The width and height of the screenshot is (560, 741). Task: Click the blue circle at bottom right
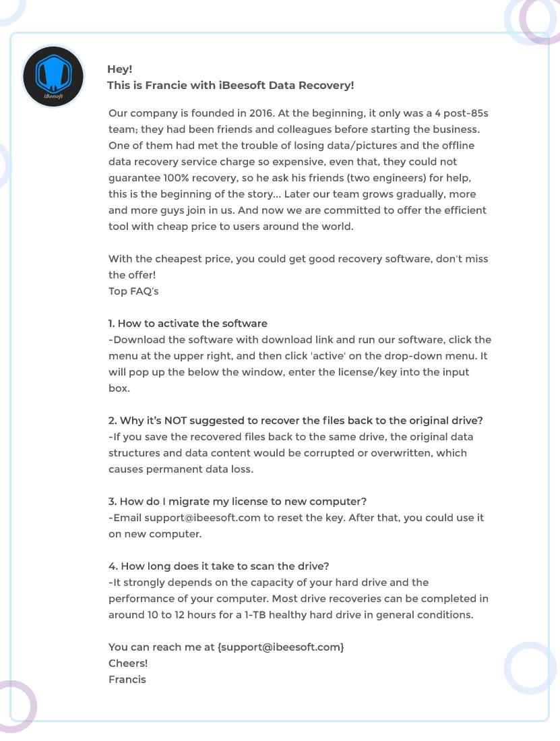(x=530, y=668)
